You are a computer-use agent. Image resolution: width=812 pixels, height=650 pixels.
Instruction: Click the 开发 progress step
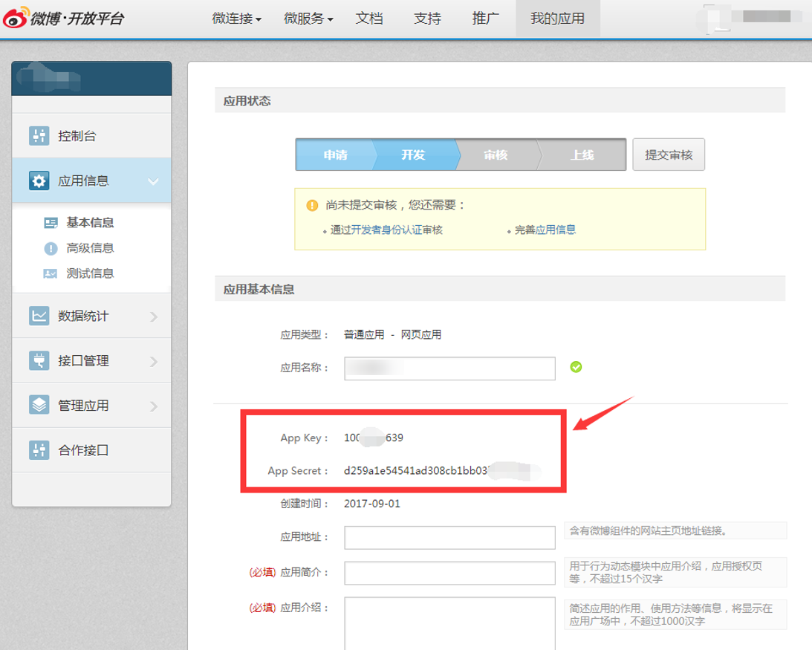(x=413, y=155)
